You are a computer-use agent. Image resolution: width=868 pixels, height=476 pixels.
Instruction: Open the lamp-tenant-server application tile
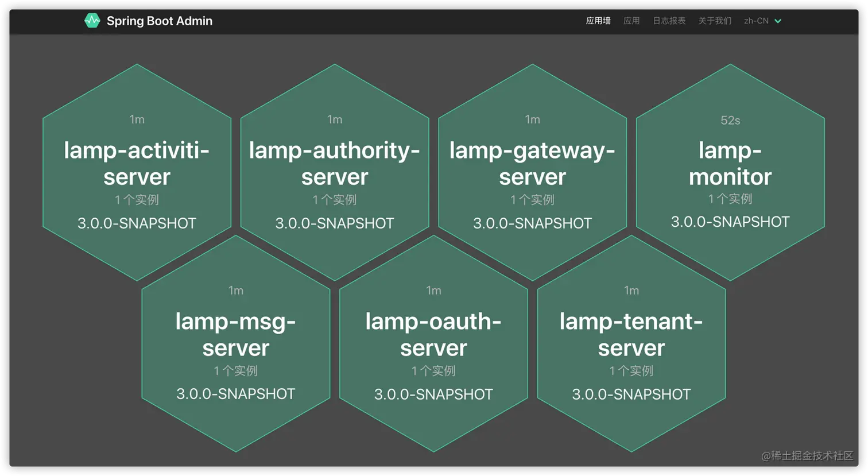click(631, 343)
